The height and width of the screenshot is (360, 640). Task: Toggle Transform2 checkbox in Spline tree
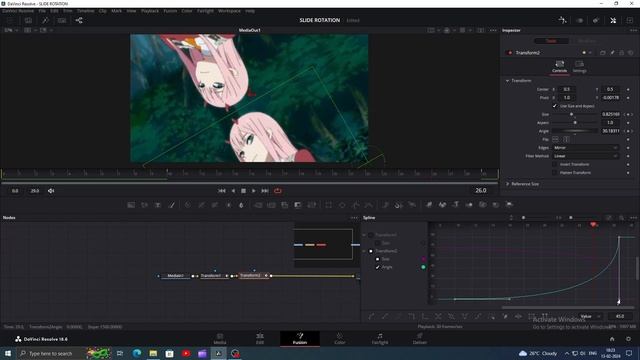pyautogui.click(x=371, y=251)
